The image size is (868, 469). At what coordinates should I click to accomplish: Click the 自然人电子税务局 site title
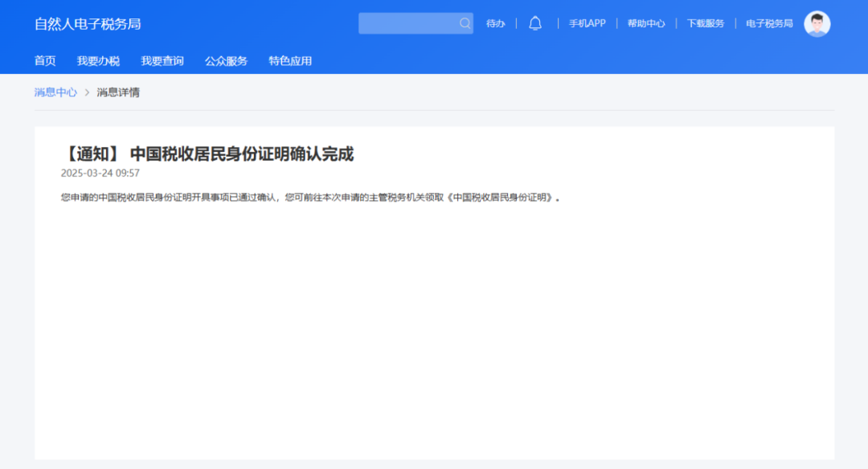(88, 24)
